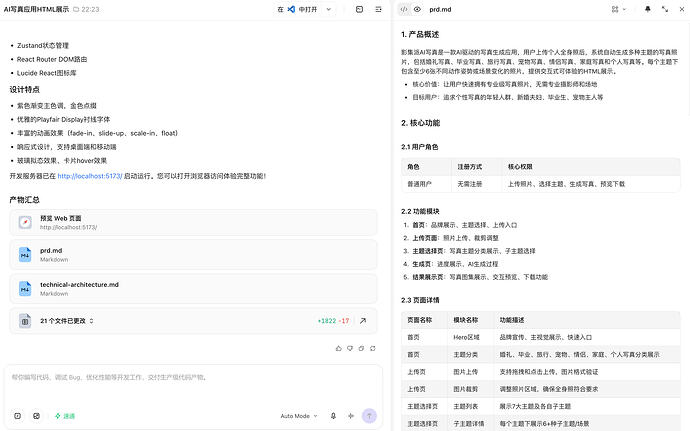
Task: Click the React Router DOM路由 bullet item
Action: (52, 59)
